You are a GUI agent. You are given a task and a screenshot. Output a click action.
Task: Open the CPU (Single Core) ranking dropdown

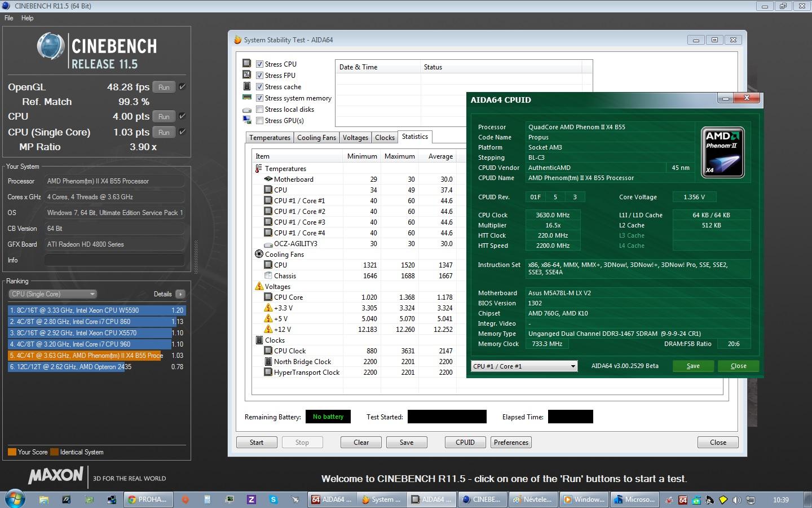coord(53,294)
